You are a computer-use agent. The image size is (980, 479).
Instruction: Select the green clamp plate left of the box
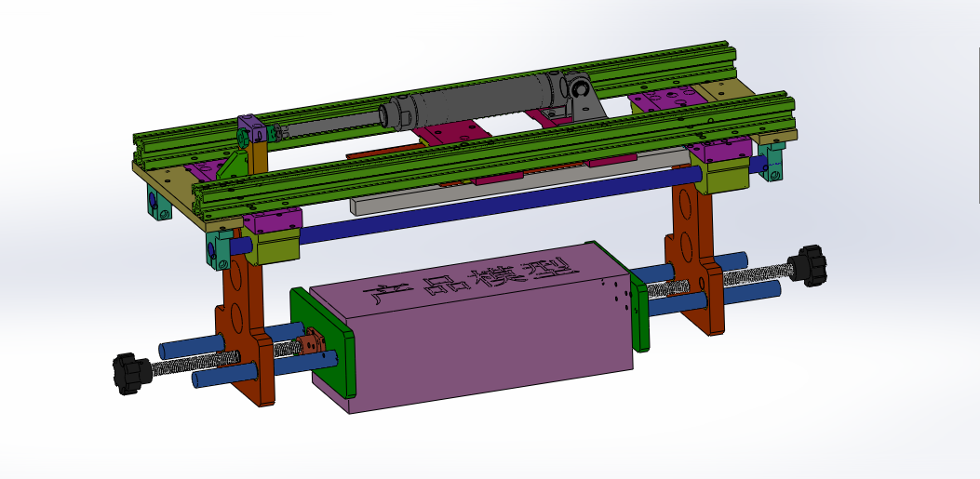point(324,343)
